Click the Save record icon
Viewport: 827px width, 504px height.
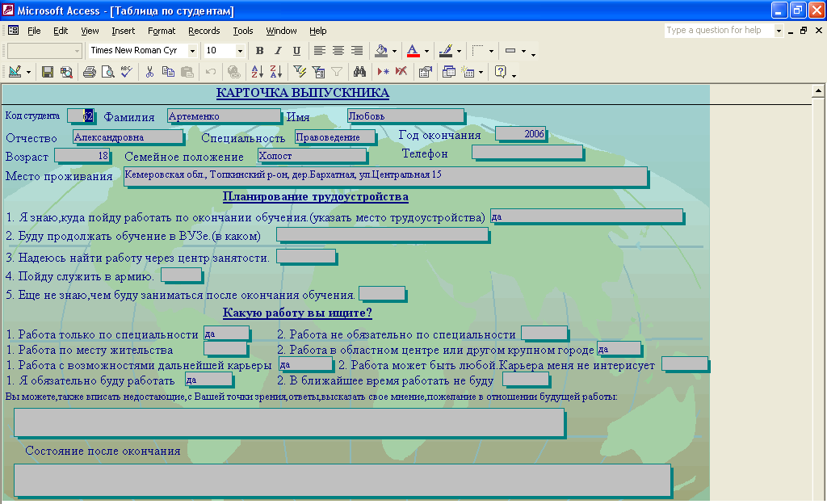pyautogui.click(x=48, y=72)
